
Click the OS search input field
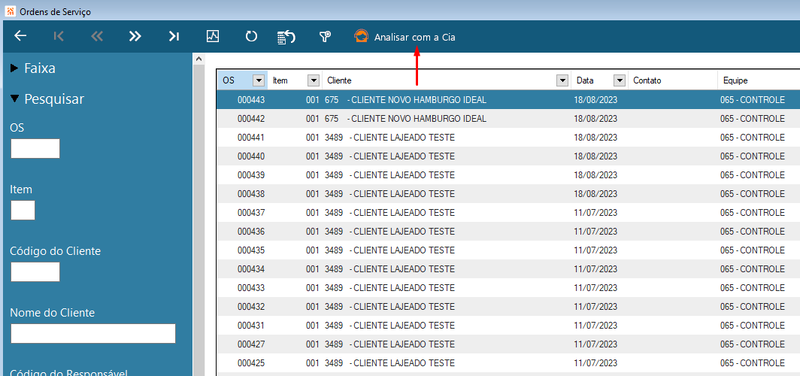click(35, 148)
